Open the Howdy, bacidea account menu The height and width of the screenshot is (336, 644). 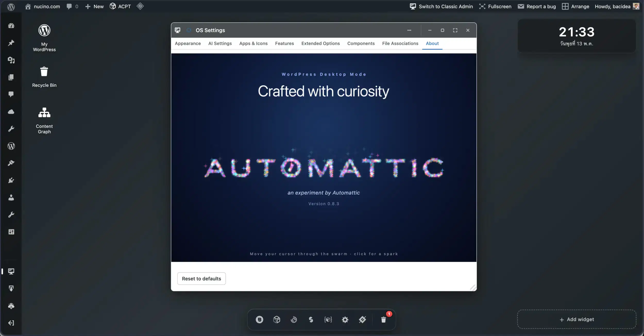click(x=617, y=6)
